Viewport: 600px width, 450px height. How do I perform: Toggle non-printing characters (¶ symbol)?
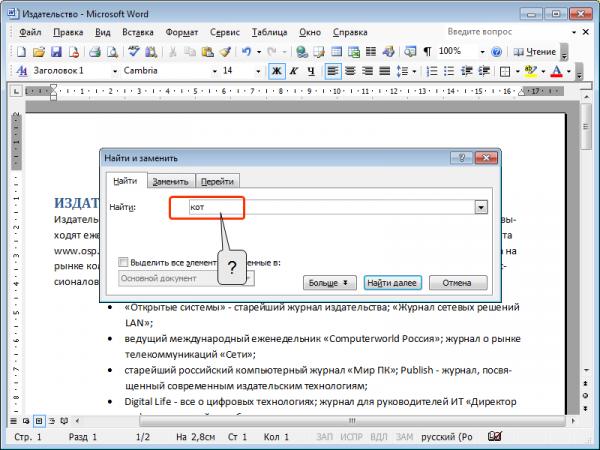click(427, 52)
